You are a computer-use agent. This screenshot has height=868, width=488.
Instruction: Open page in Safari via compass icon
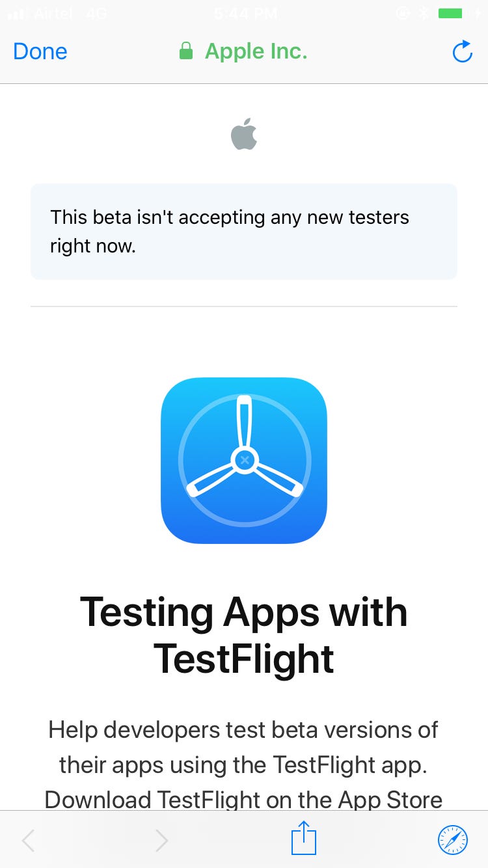pos(452,840)
